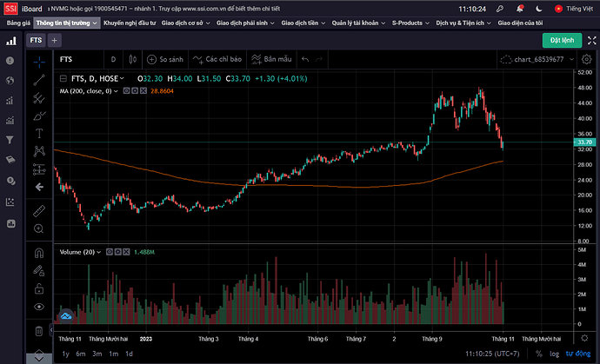This screenshot has height=364, width=600.
Task: Undo last chart action
Action: point(305,60)
